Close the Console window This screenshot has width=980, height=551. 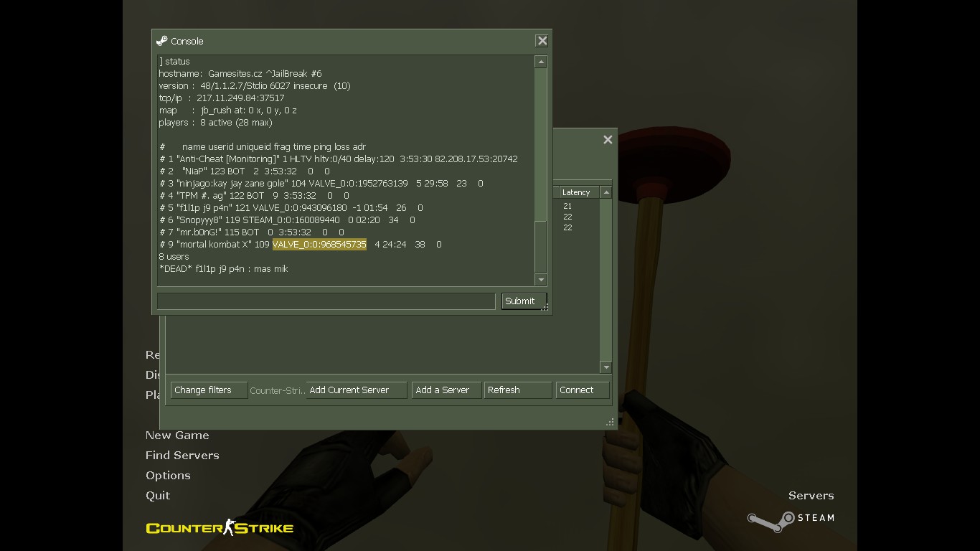click(542, 41)
